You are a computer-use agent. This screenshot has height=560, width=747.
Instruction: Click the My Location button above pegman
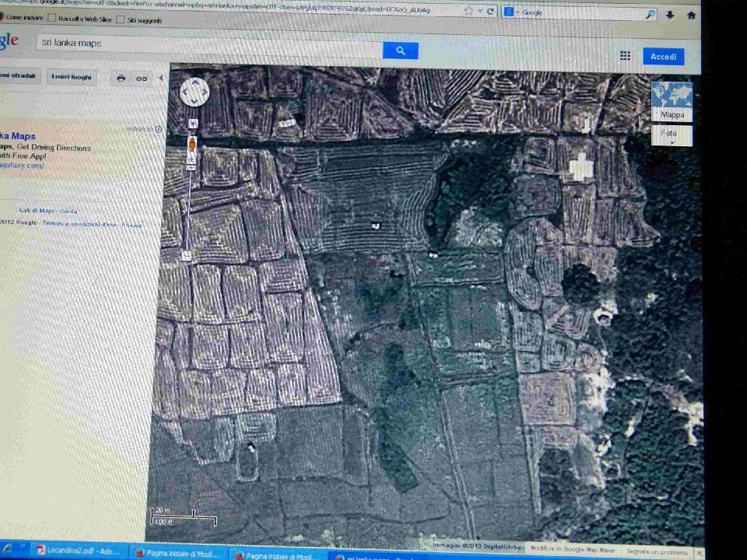click(x=192, y=124)
